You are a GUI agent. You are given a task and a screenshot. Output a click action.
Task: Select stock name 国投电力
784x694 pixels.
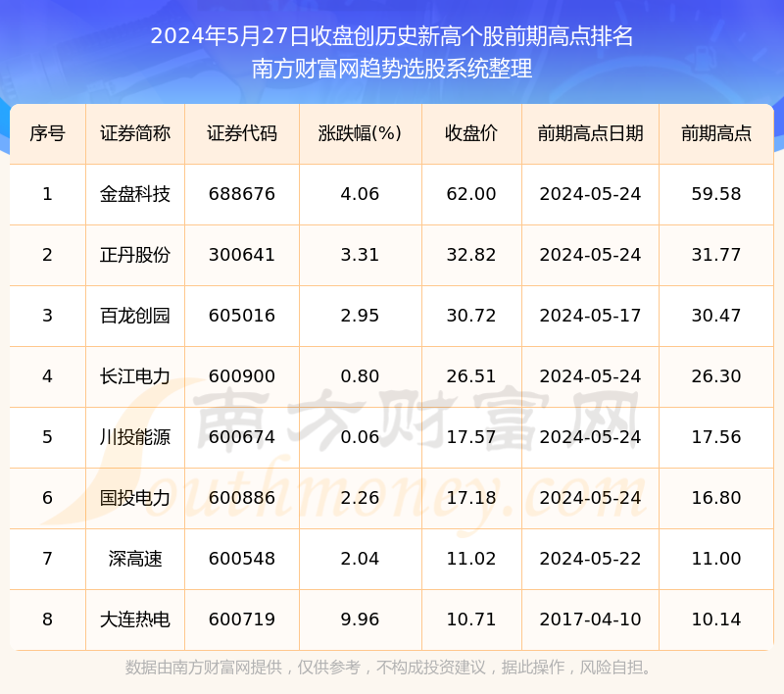(x=135, y=498)
